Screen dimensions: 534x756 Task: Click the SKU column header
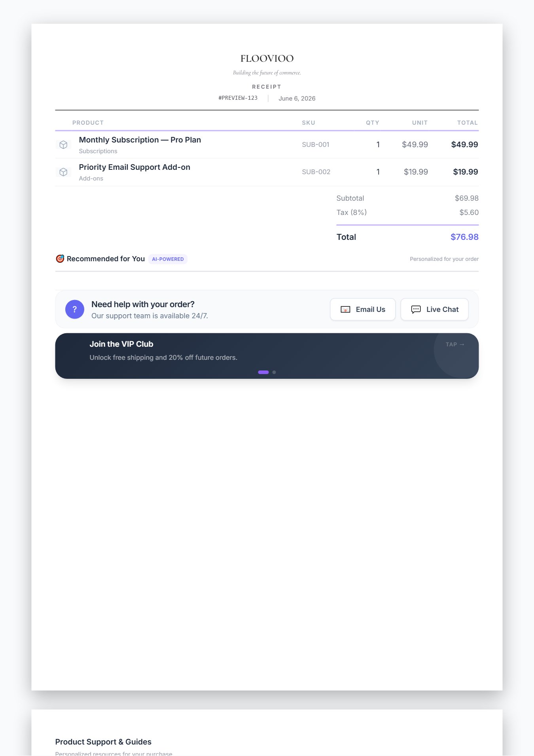pos(309,123)
